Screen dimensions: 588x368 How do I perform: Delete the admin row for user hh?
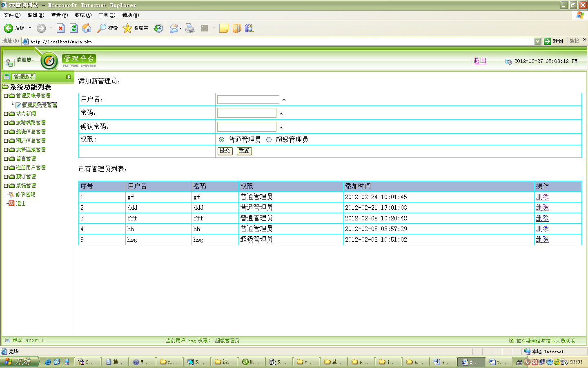[x=542, y=229]
